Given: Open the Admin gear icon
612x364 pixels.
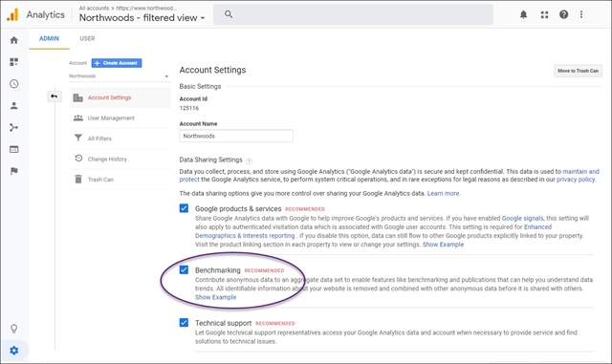Looking at the screenshot, I should tap(14, 351).
